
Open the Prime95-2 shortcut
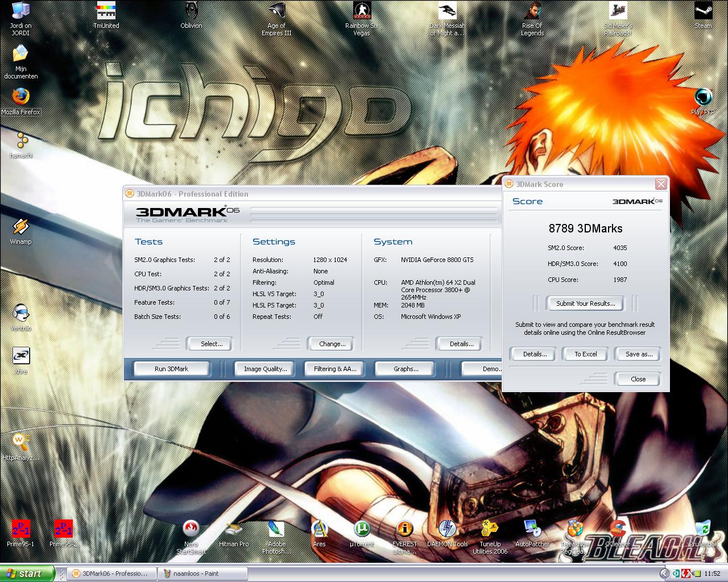[x=63, y=534]
